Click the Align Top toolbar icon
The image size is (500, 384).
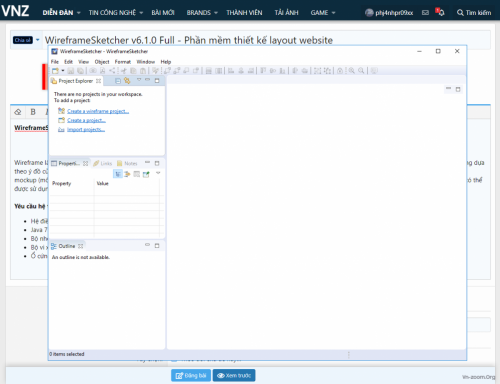click(x=263, y=71)
